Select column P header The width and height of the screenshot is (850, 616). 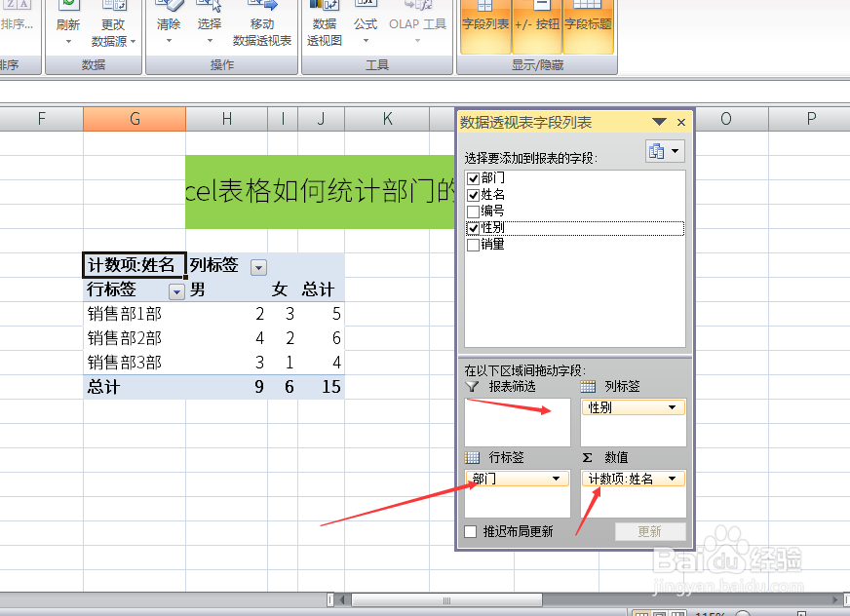(x=811, y=119)
